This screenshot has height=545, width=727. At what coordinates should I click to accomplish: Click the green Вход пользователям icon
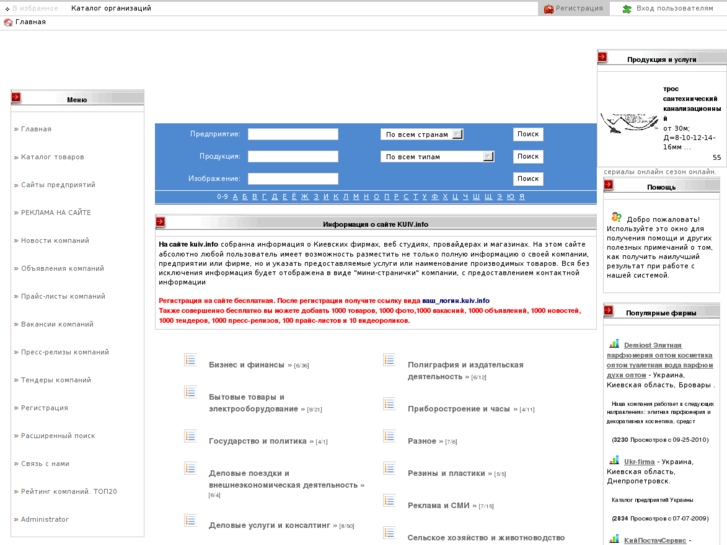coord(627,9)
